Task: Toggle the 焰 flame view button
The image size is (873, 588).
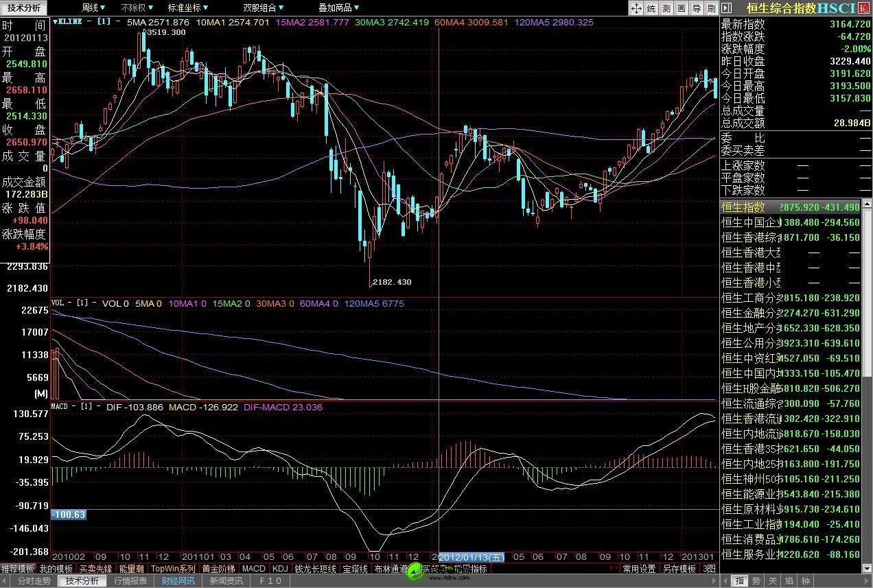Action: pos(789,580)
